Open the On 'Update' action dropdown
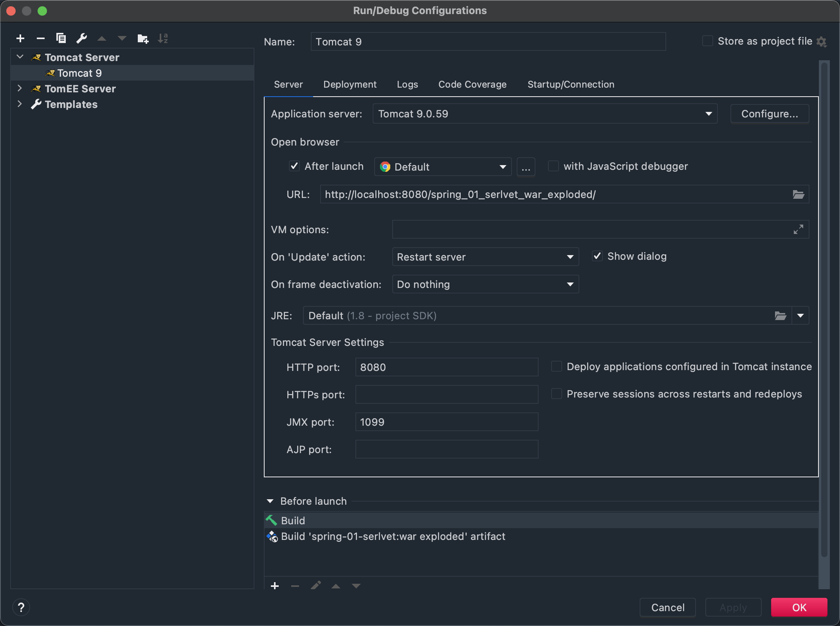This screenshot has width=840, height=626. tap(485, 257)
